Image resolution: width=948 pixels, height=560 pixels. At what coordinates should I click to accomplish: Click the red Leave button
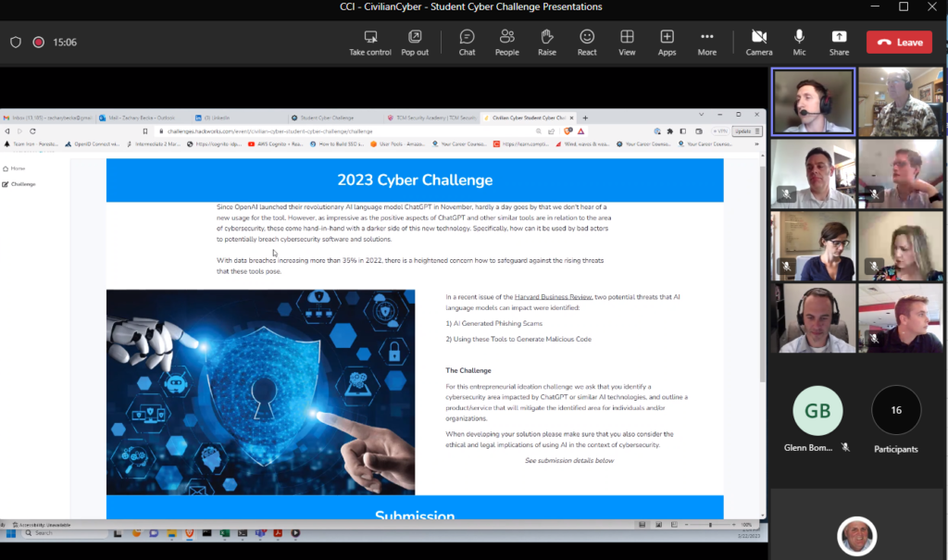(x=899, y=43)
